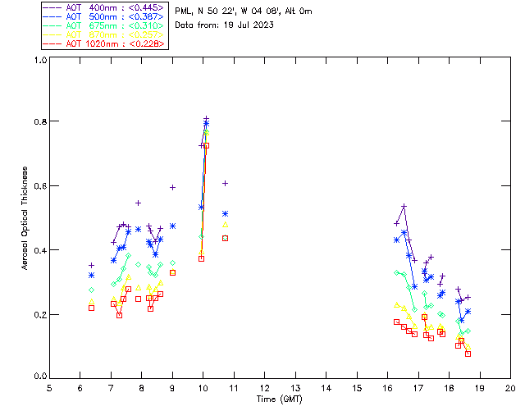This screenshot has width=525, height=420.
Task: Click the y-axis tick label 0.8
Action: coord(40,121)
